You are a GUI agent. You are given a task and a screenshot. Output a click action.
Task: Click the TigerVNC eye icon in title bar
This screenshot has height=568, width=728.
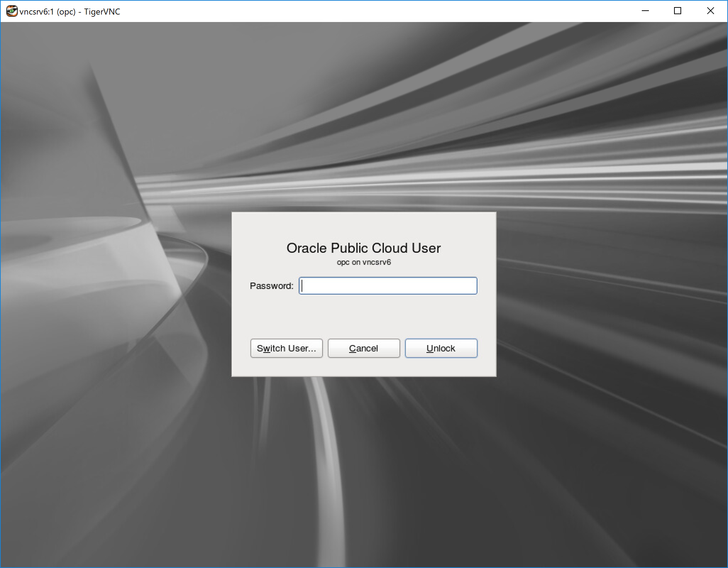(12, 11)
